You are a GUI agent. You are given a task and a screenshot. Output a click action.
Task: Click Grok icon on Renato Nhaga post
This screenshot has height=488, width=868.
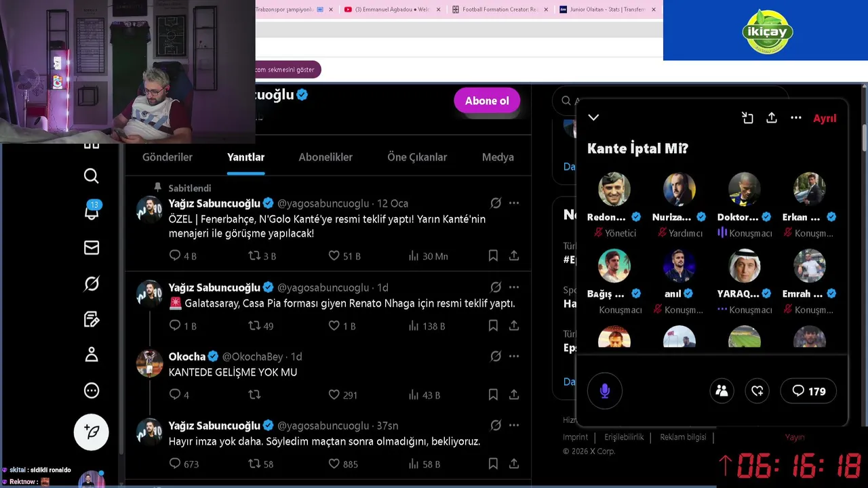(496, 287)
